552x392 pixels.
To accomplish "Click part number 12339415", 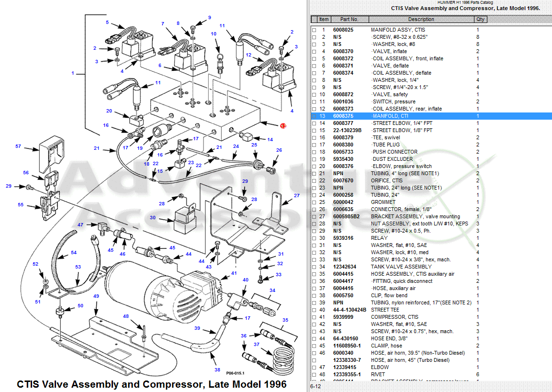I will 345,368.
